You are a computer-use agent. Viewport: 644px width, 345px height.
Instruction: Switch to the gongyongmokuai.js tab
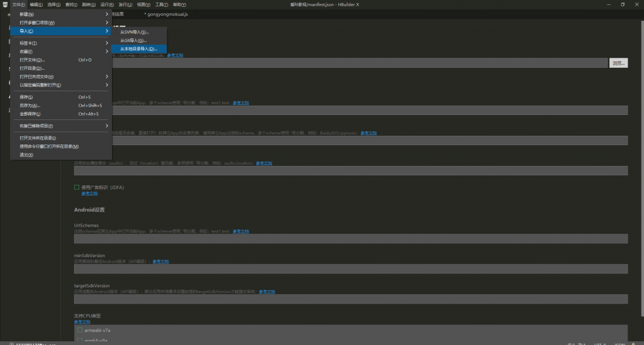(x=167, y=14)
